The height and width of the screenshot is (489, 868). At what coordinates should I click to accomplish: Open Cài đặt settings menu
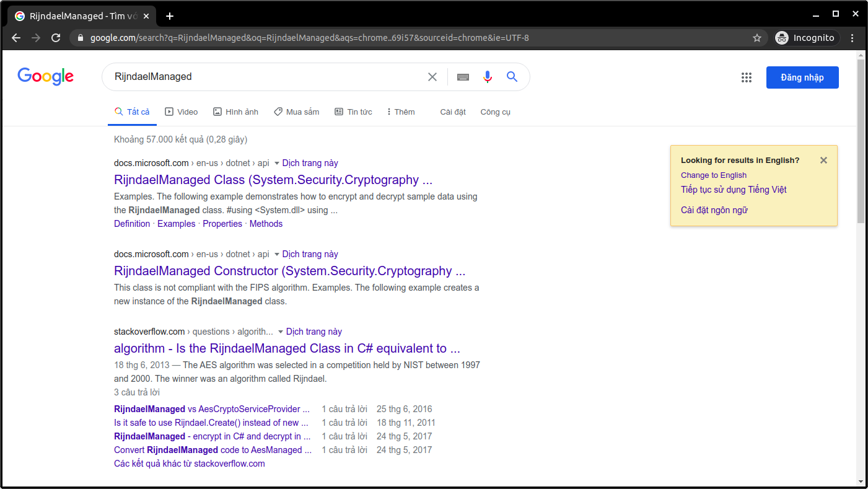tap(453, 112)
